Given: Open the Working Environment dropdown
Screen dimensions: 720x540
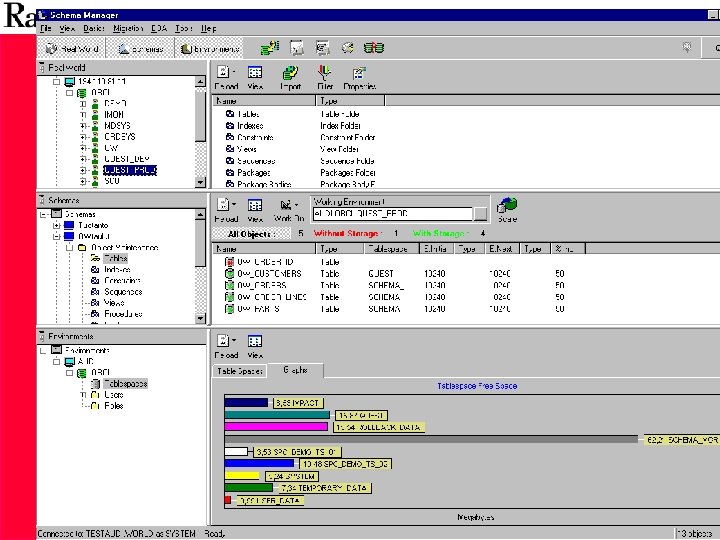Looking at the screenshot, I should click(x=480, y=213).
